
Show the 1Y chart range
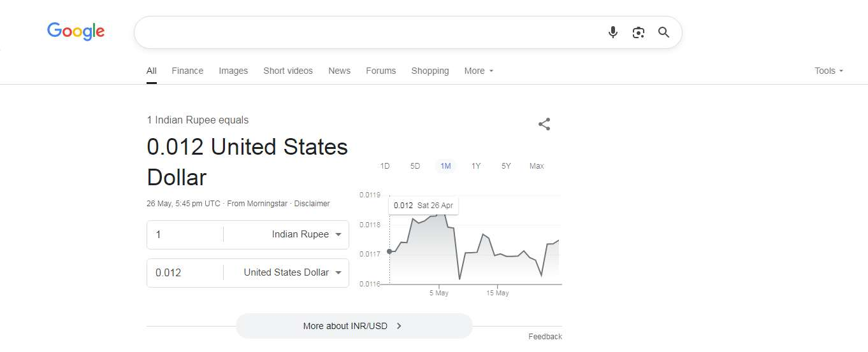pos(475,166)
